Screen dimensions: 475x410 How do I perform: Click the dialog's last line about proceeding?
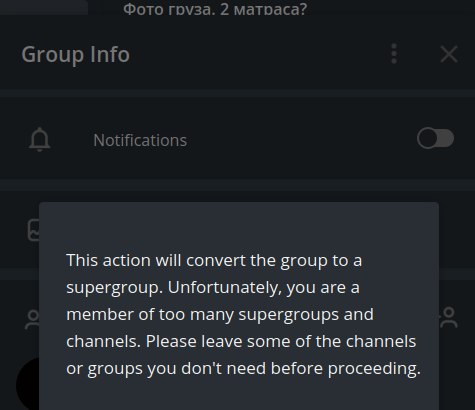[x=243, y=369]
